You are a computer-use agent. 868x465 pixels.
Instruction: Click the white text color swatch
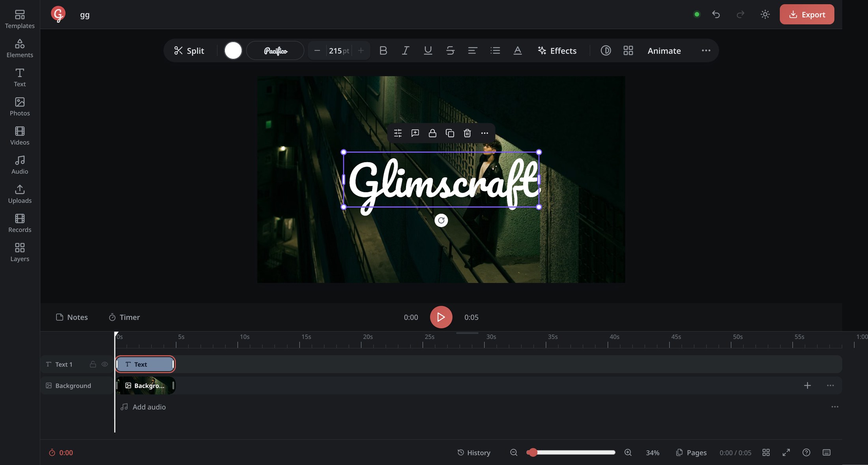coord(233,51)
